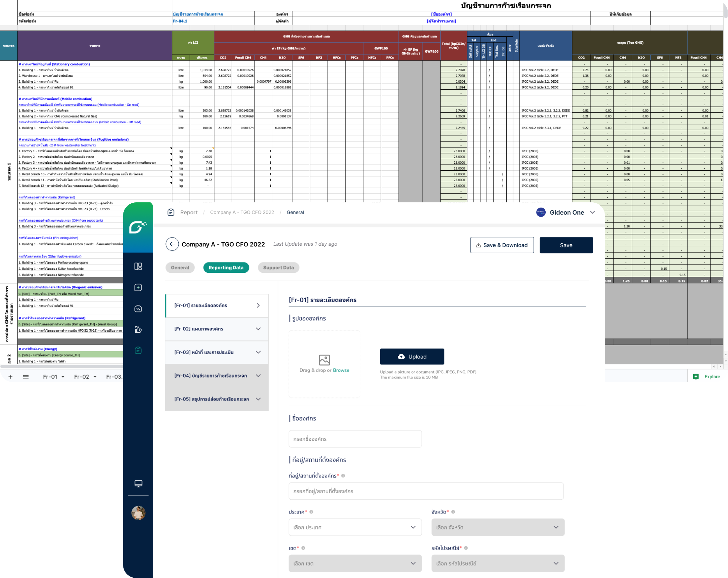Click the Browse link in upload area
Screen dimensions: 728x578
pyautogui.click(x=341, y=370)
